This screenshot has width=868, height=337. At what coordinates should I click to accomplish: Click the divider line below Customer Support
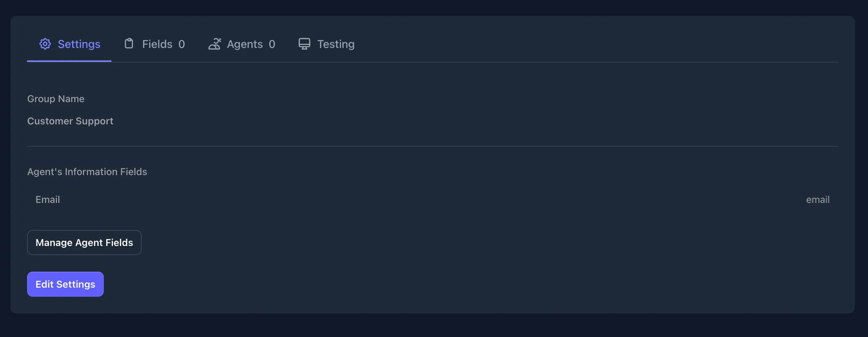432,146
